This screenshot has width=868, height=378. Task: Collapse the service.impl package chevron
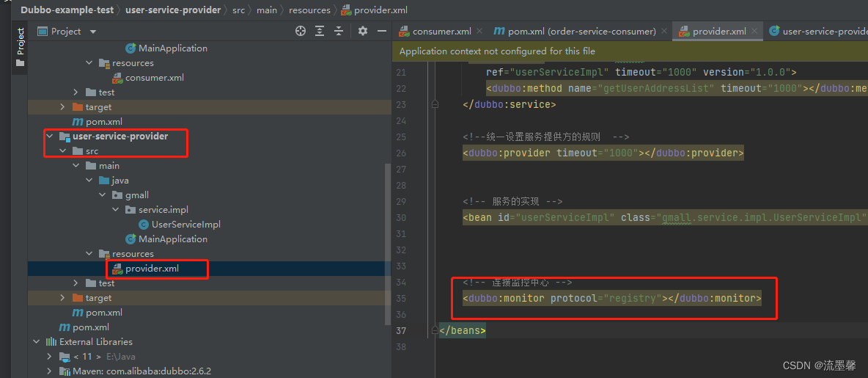pyautogui.click(x=116, y=209)
